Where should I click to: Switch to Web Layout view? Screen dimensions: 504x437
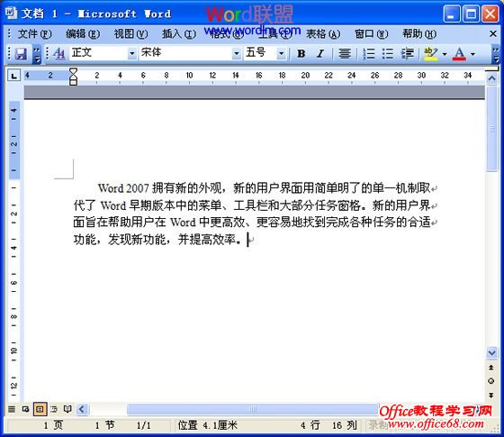(x=26, y=409)
